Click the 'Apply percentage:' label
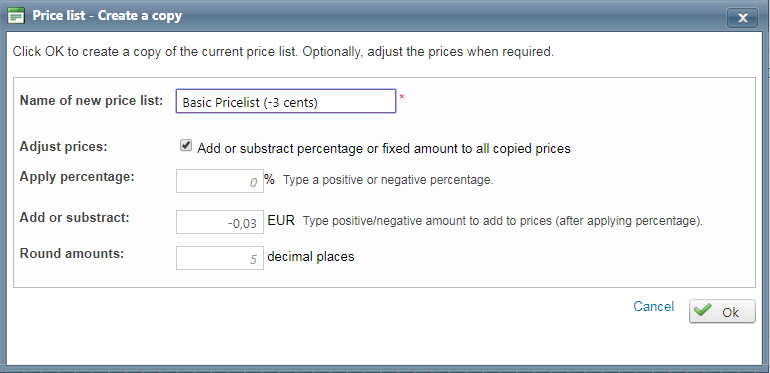 pyautogui.click(x=77, y=177)
